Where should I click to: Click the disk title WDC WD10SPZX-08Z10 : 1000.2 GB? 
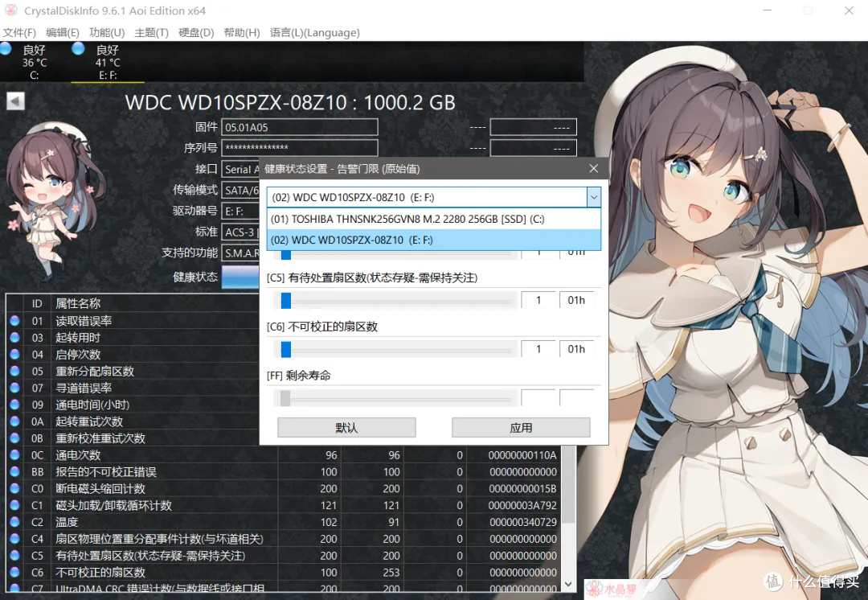[x=290, y=102]
